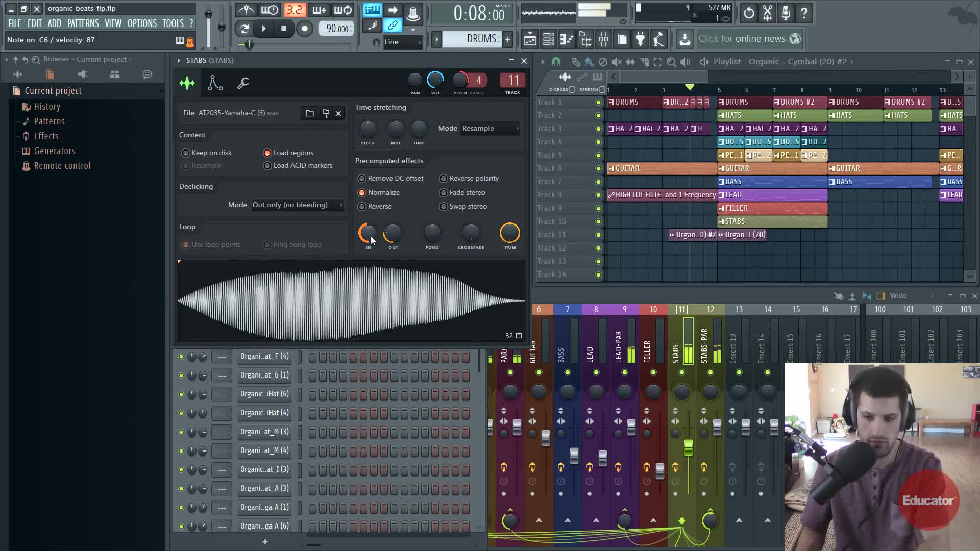Click the metronome icon
This screenshot has width=980, height=551.
(246, 10)
